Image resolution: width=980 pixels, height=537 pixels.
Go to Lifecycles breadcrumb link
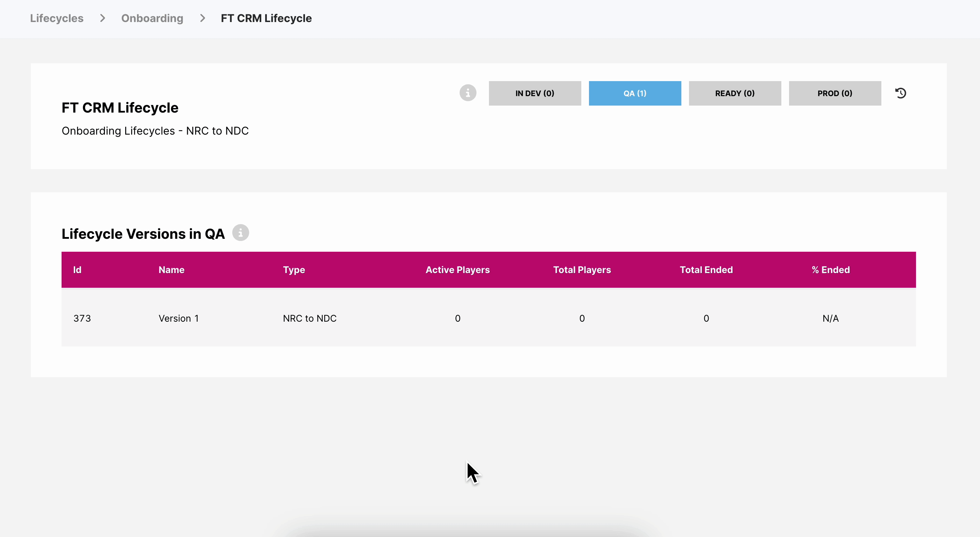[x=57, y=18]
